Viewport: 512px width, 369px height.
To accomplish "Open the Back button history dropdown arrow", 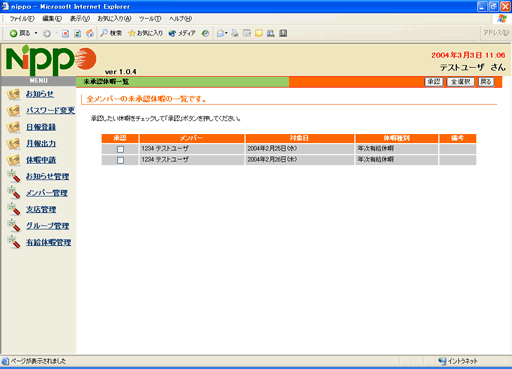I will (36, 33).
